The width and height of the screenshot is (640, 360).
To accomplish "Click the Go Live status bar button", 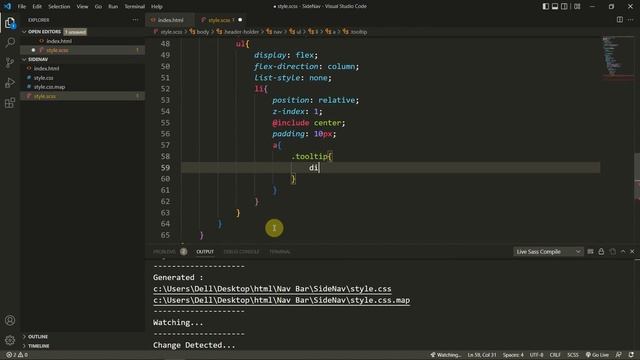I will pyautogui.click(x=597, y=355).
